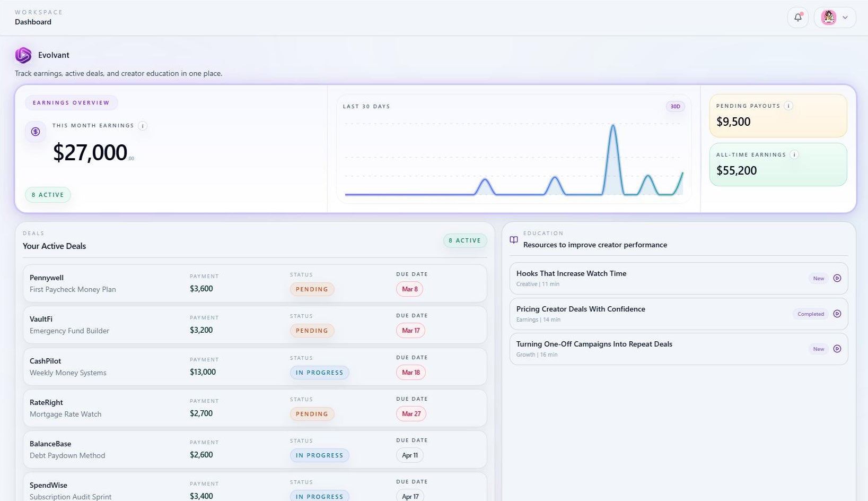Click the Mar 27 due date on RateRight
Image resolution: width=868 pixels, height=501 pixels.
[x=411, y=414]
